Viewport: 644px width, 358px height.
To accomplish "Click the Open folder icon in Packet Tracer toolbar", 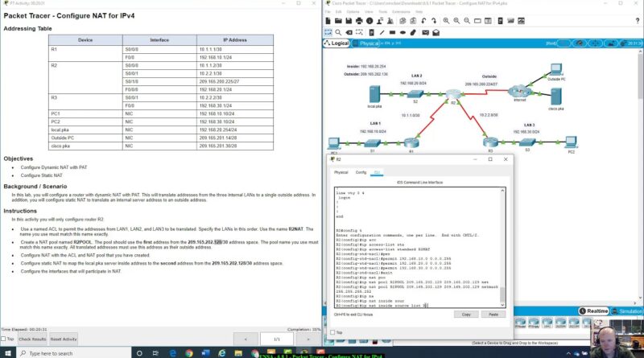I will [338, 21].
